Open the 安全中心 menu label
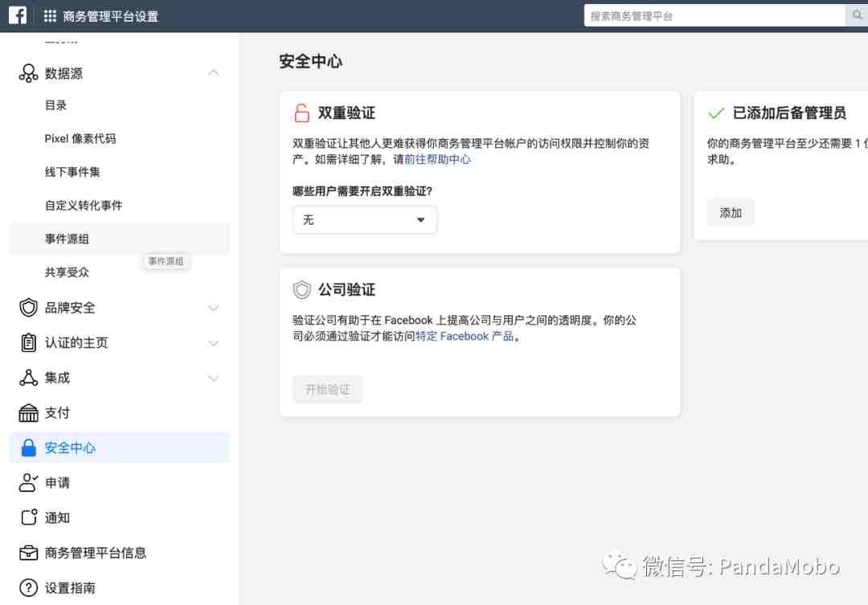The image size is (868, 605). [x=70, y=448]
